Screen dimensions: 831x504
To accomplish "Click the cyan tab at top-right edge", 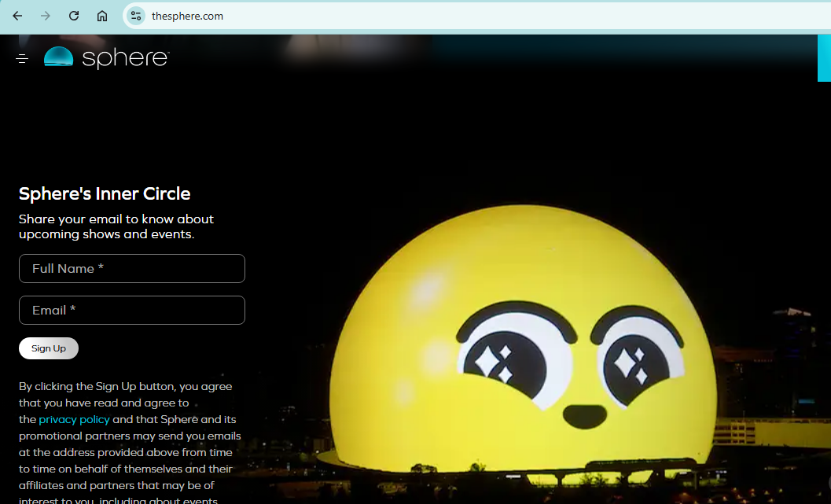I will [x=824, y=57].
